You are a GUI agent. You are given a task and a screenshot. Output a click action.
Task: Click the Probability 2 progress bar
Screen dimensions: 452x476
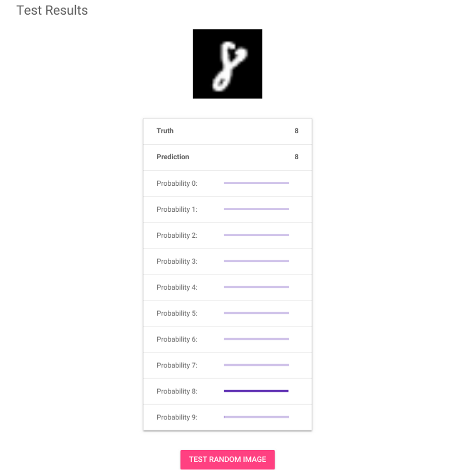point(256,235)
